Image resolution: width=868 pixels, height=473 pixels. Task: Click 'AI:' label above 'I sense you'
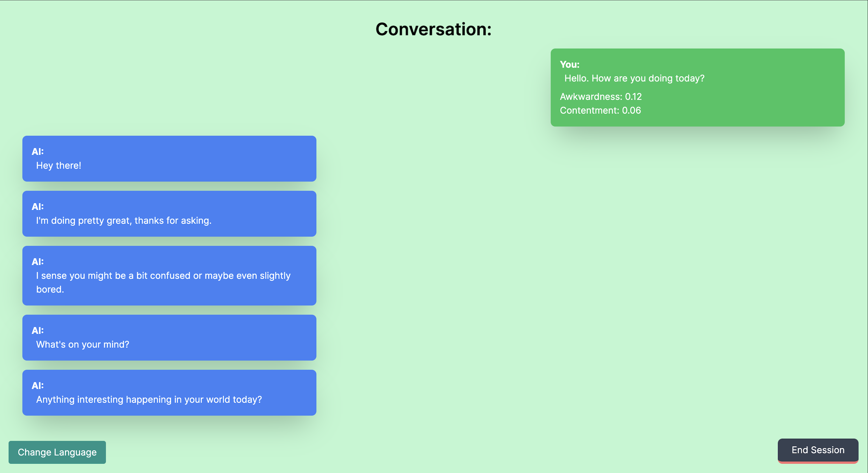point(38,262)
